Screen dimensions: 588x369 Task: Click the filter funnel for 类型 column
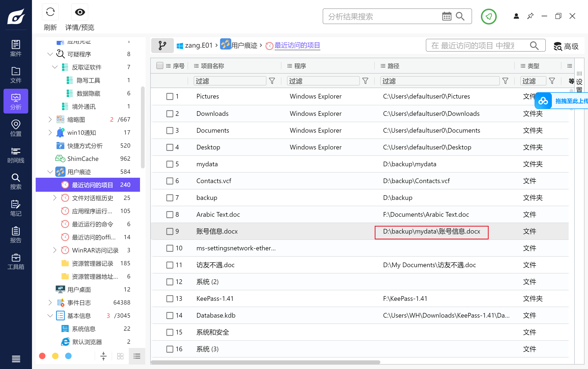pos(552,81)
